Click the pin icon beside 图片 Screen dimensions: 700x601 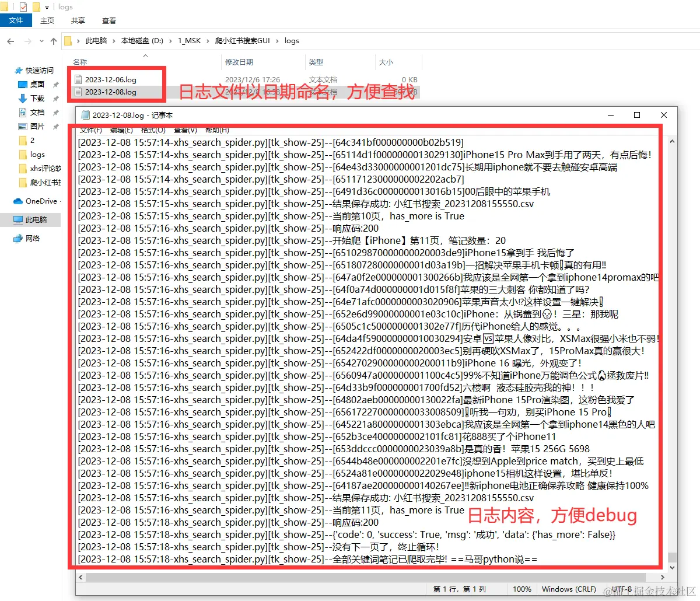click(56, 127)
